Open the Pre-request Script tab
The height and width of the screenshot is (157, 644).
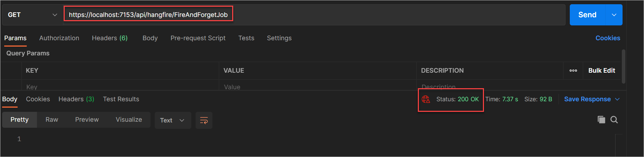(198, 38)
